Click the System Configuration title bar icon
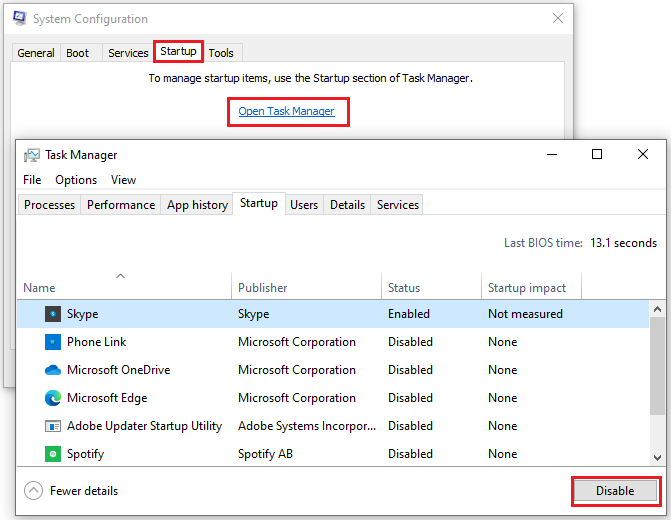The height and width of the screenshot is (520, 671). [x=18, y=19]
